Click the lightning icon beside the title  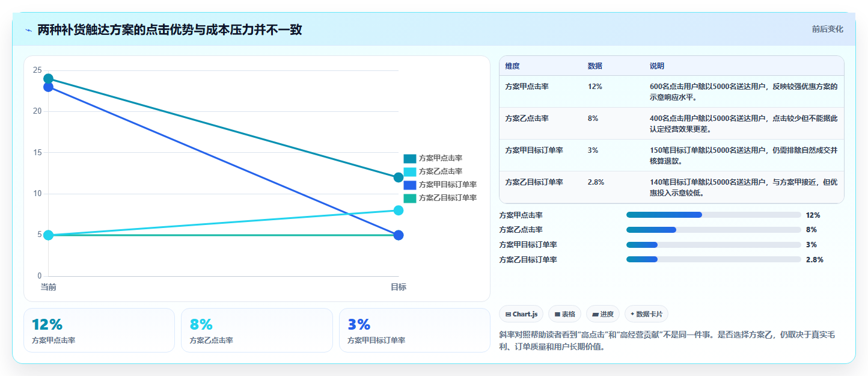click(x=28, y=29)
